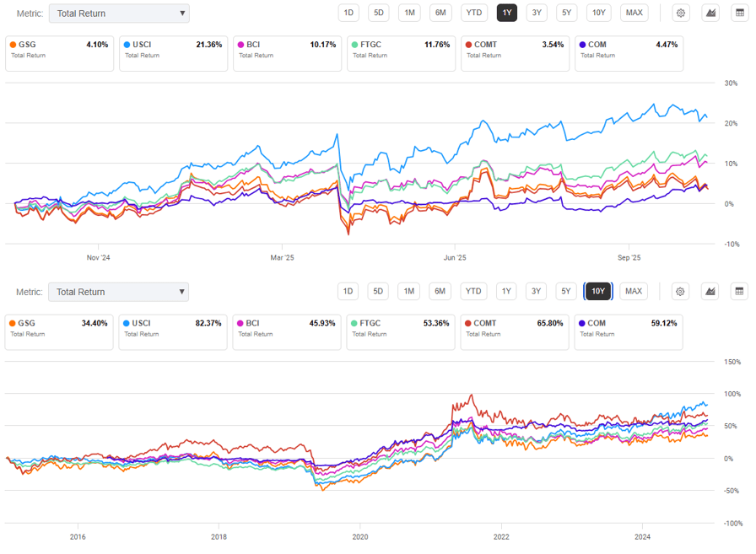Open data table icon on bottom chart
Screen dimensions: 756x554
coord(740,292)
